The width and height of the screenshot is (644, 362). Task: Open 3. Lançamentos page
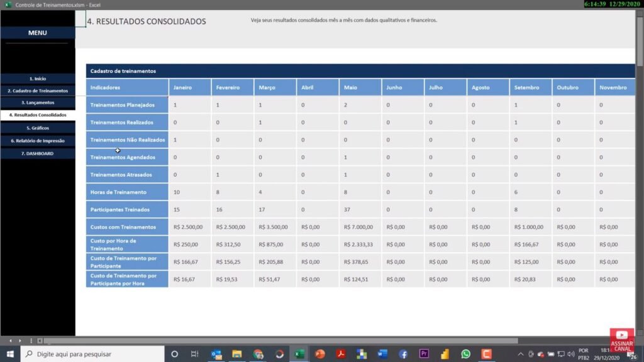pyautogui.click(x=38, y=102)
